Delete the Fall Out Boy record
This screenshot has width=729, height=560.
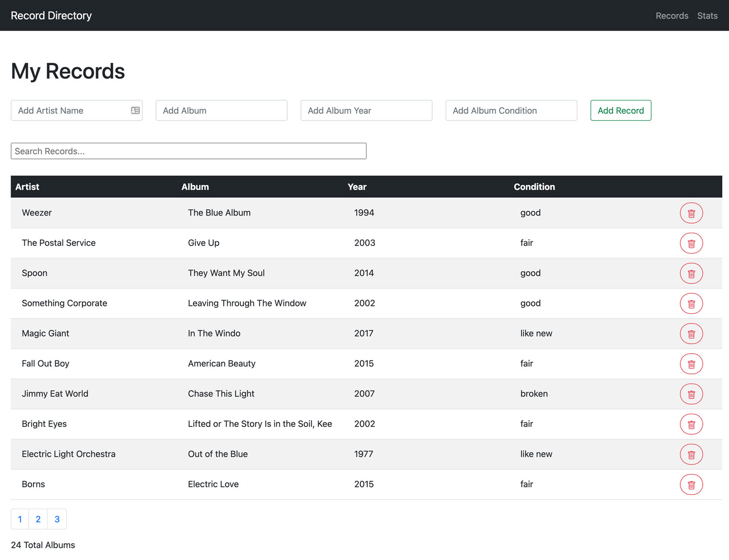(691, 364)
